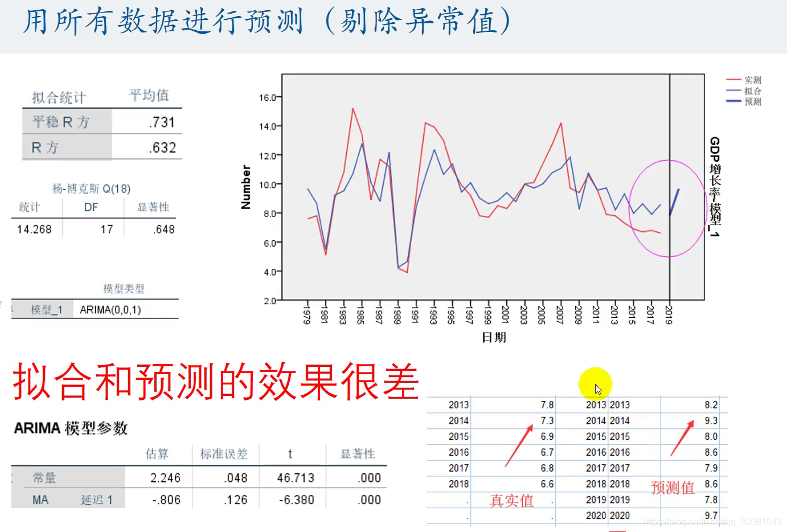Select the '杨-博克斯 Q(18)' heading
Viewport: 787px width, 532px height.
(x=91, y=189)
